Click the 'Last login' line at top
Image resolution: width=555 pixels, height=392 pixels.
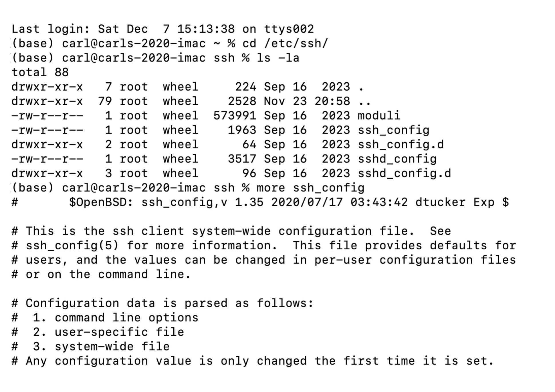coord(162,29)
